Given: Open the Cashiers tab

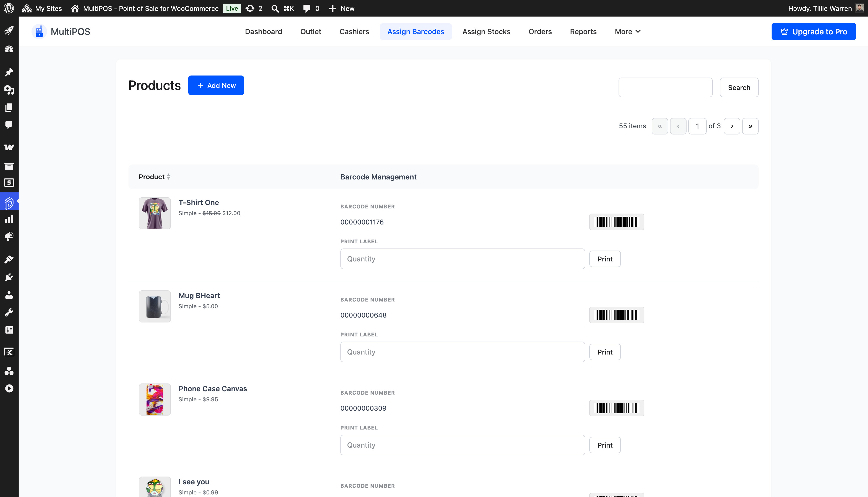Looking at the screenshot, I should pyautogui.click(x=354, y=31).
